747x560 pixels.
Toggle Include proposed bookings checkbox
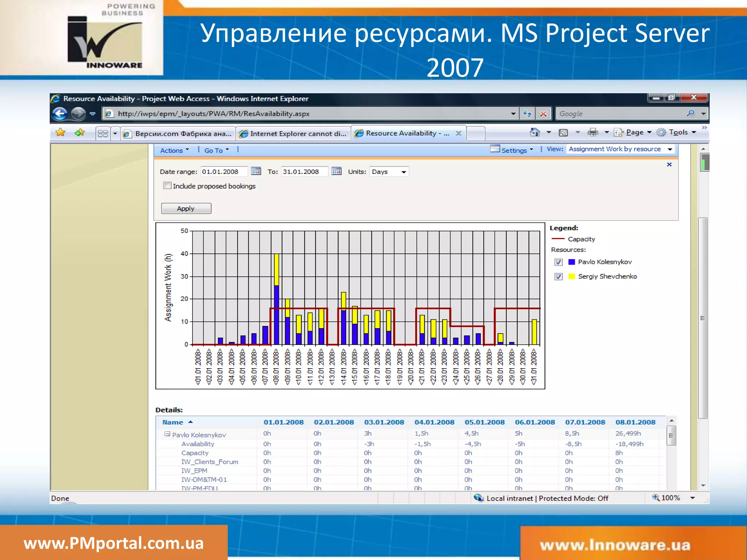point(167,186)
